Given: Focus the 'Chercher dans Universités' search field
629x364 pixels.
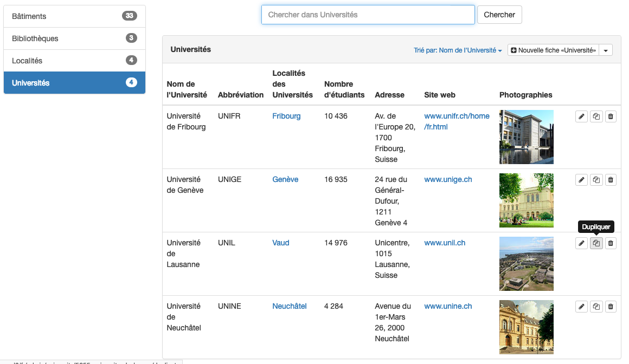Looking at the screenshot, I should point(368,15).
